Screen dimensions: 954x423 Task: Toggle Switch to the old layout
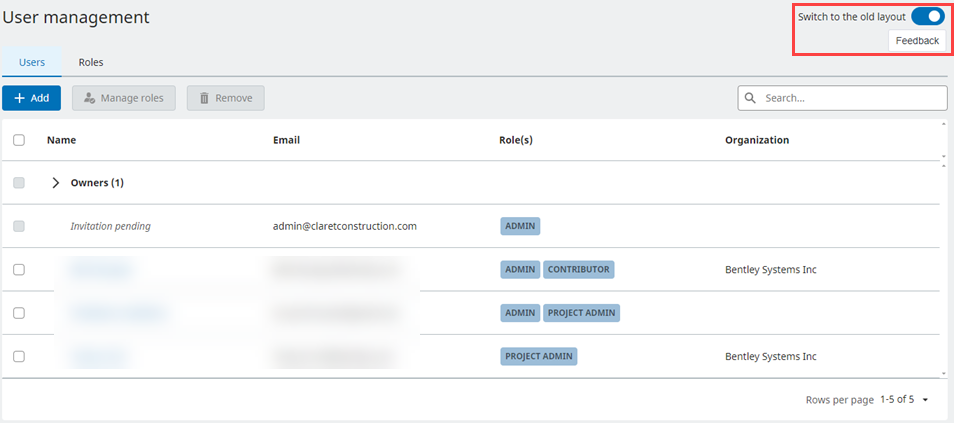point(928,16)
